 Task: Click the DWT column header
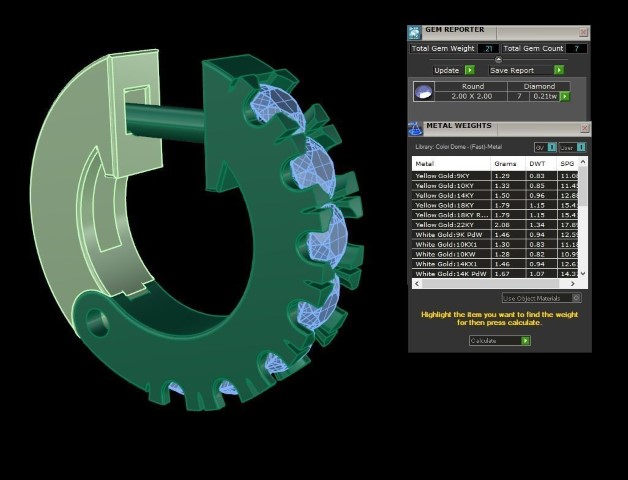coord(537,163)
